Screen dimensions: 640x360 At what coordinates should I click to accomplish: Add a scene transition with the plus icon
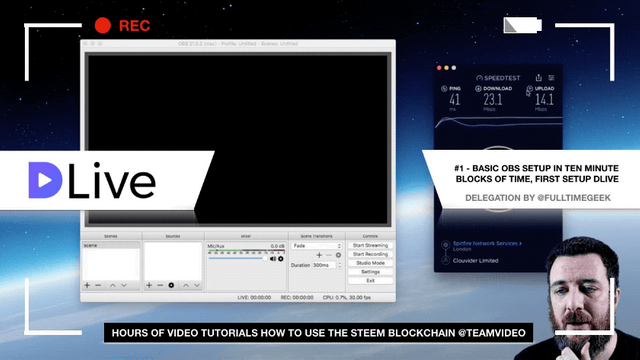319,255
